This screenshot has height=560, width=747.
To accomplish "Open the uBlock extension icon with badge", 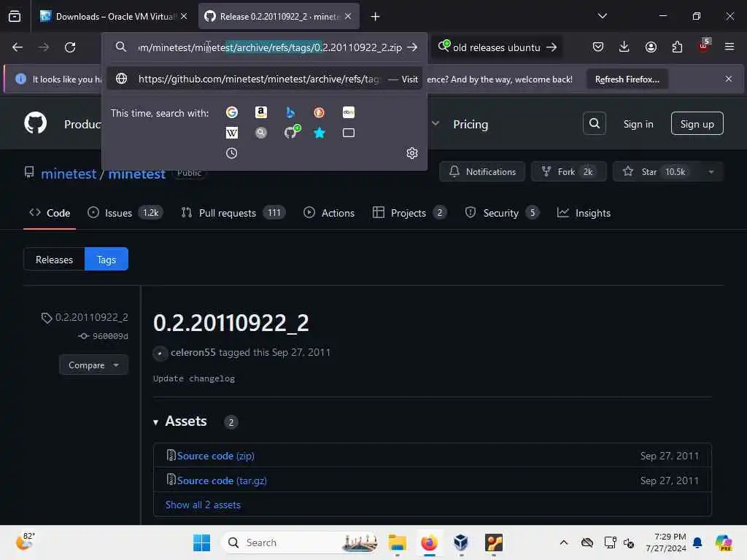I will [704, 46].
